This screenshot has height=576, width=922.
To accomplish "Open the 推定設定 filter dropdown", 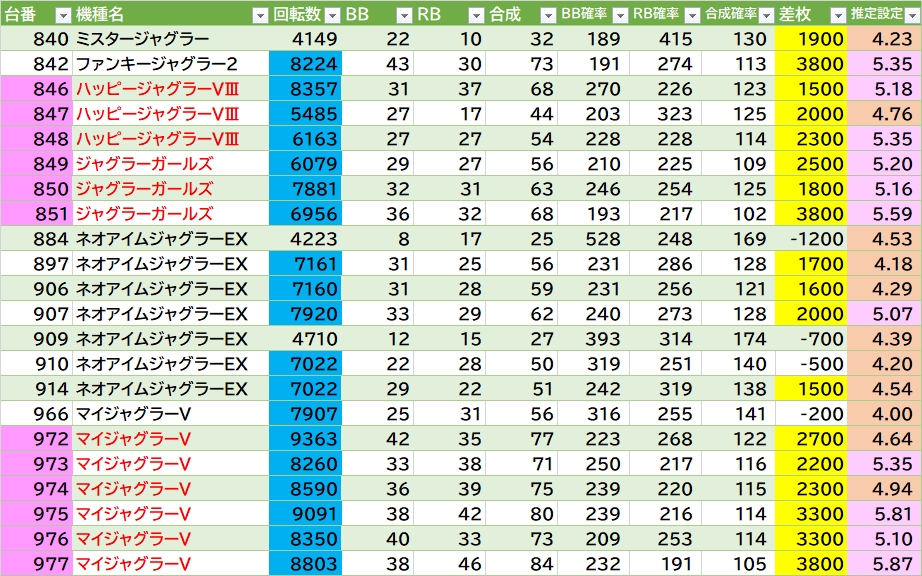I will click(911, 15).
